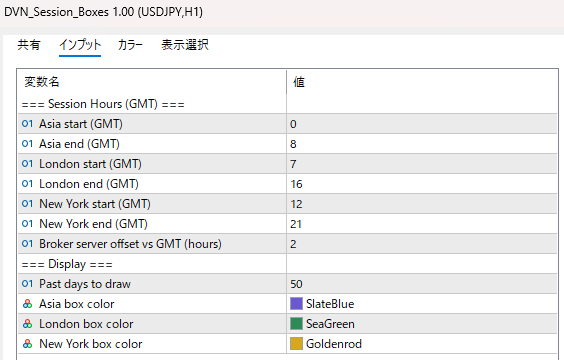Click the integer icon beside New York start (GMT)
This screenshot has width=564, height=360.
(27, 204)
